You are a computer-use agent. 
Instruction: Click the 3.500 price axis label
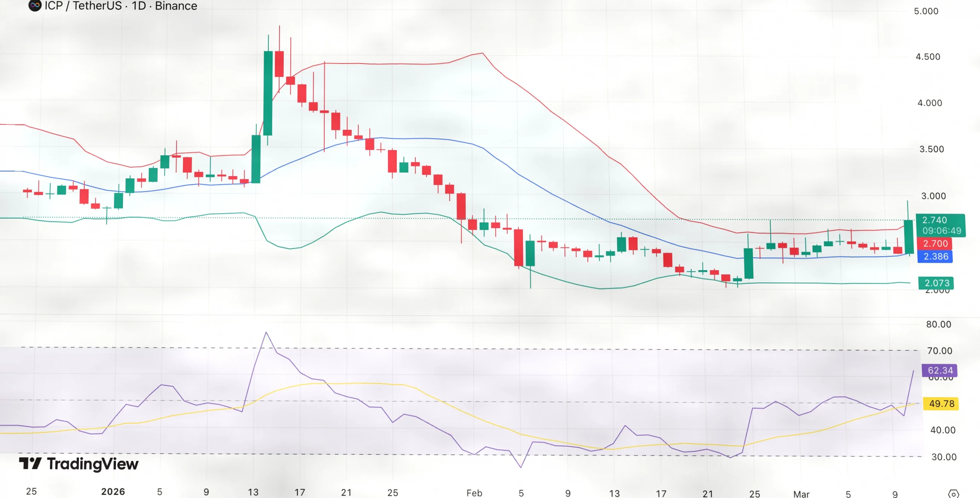tap(932, 149)
